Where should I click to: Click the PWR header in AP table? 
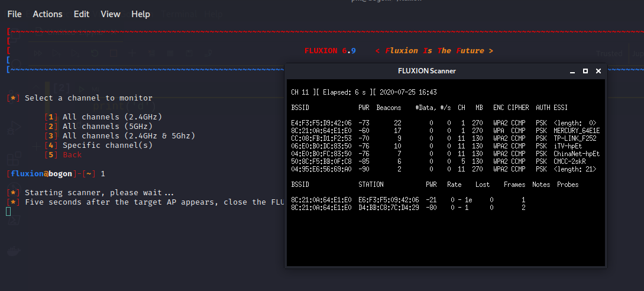click(364, 108)
